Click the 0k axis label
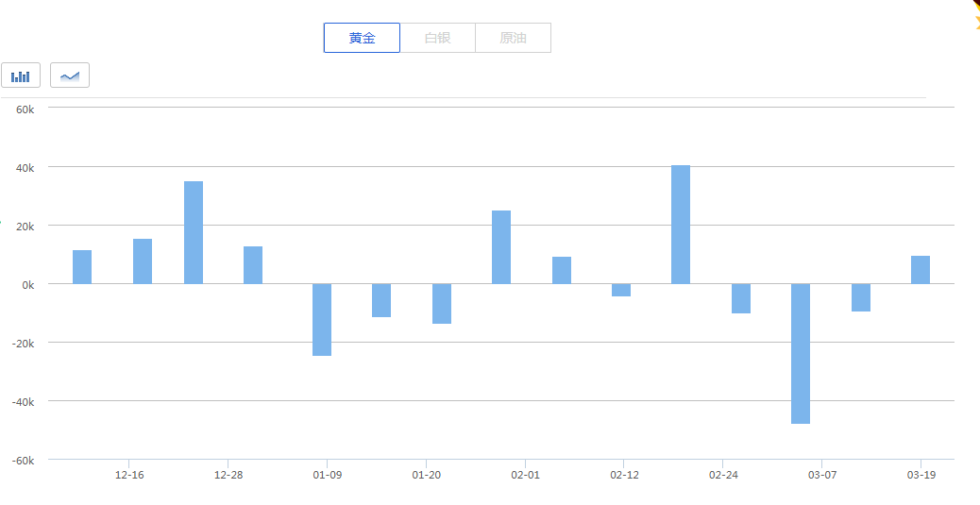Viewport: 980px width, 505px height. point(27,285)
